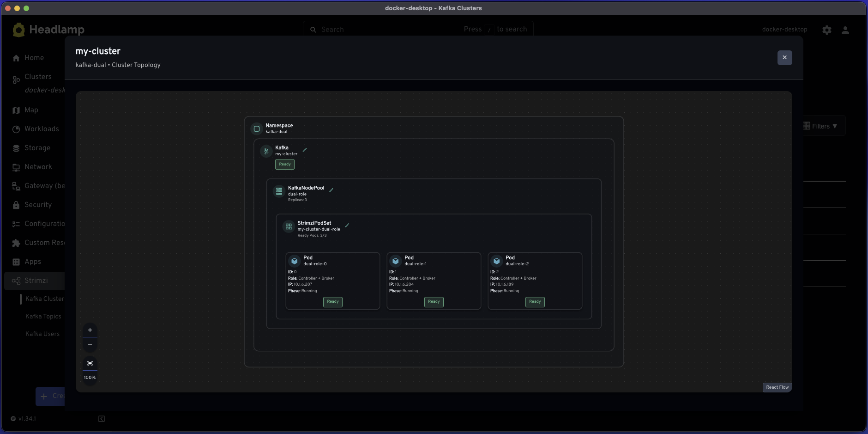Image resolution: width=868 pixels, height=434 pixels.
Task: Click the Search input field
Action: pyautogui.click(x=392, y=30)
